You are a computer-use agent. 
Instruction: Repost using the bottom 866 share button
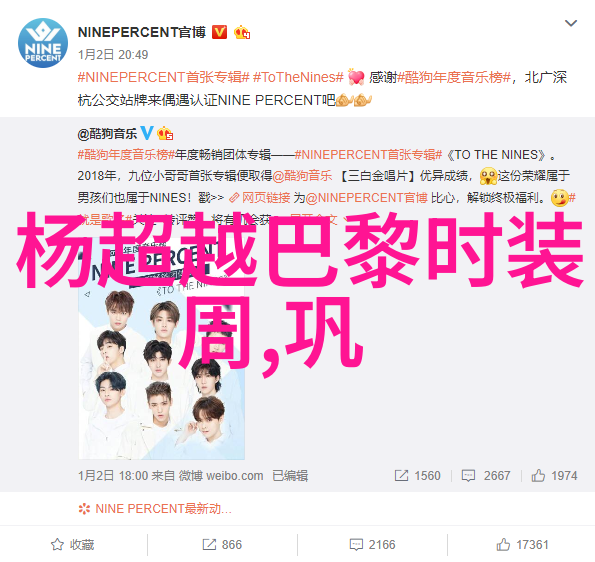click(222, 545)
